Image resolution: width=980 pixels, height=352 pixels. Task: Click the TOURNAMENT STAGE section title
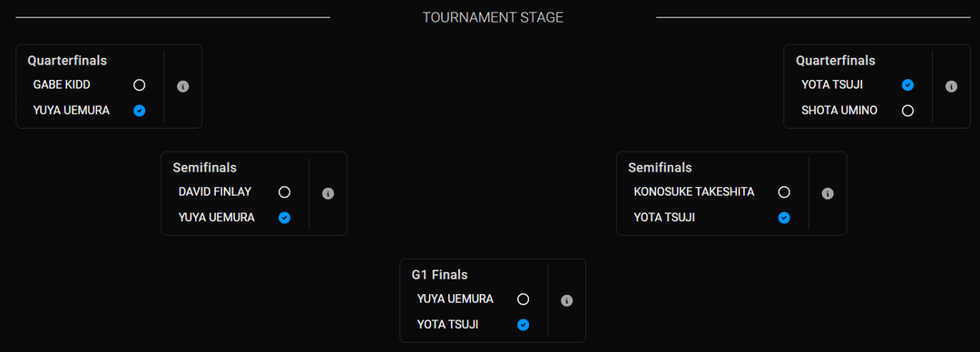click(493, 17)
